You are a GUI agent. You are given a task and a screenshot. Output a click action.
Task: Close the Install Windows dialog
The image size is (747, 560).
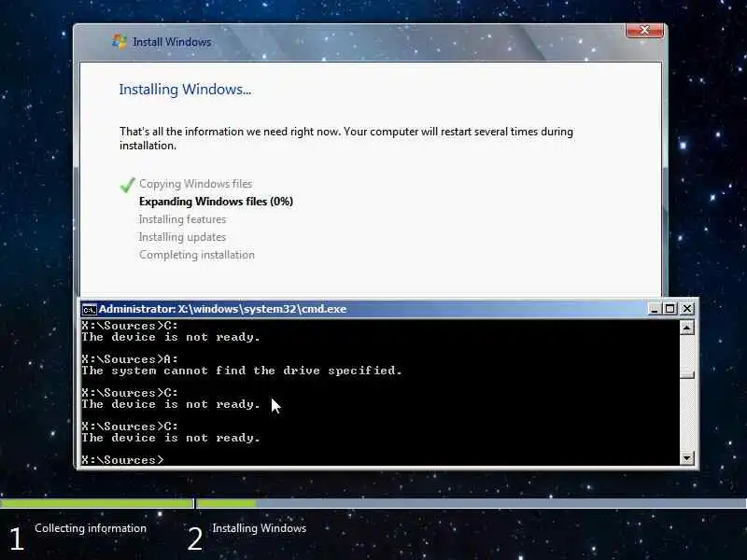644,31
